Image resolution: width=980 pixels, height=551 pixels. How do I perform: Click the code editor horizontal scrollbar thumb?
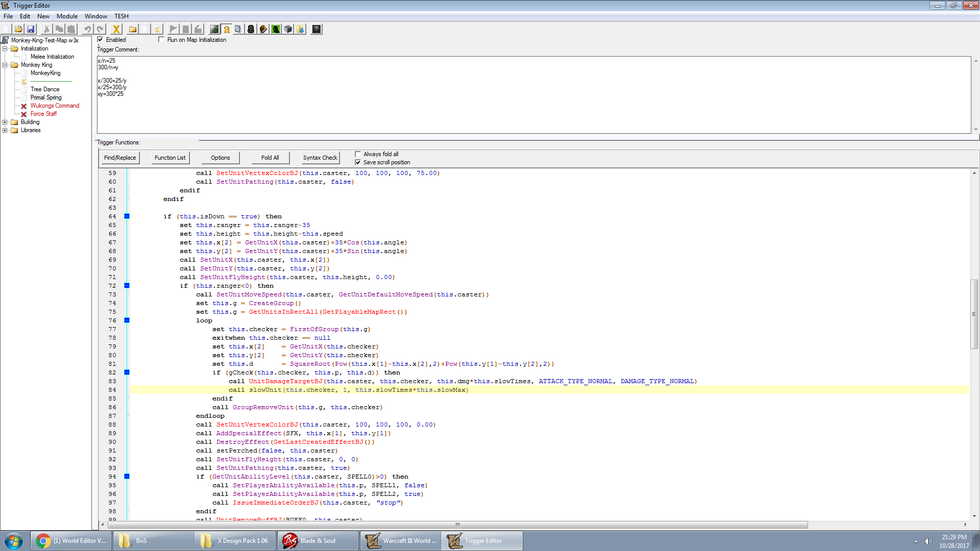click(458, 524)
